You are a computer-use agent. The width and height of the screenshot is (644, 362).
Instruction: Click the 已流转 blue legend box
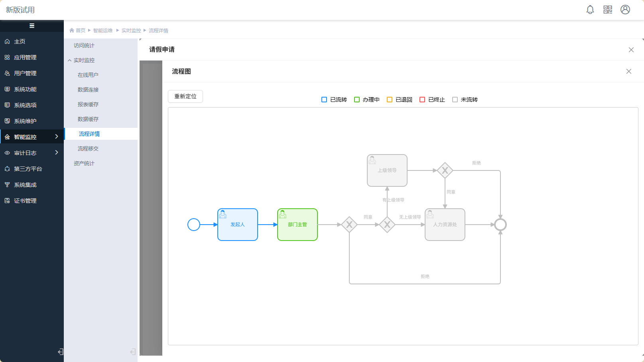pyautogui.click(x=324, y=100)
